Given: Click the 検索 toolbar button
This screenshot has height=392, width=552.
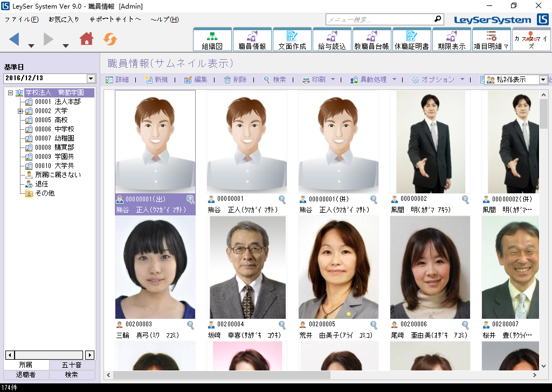Looking at the screenshot, I should (x=274, y=80).
